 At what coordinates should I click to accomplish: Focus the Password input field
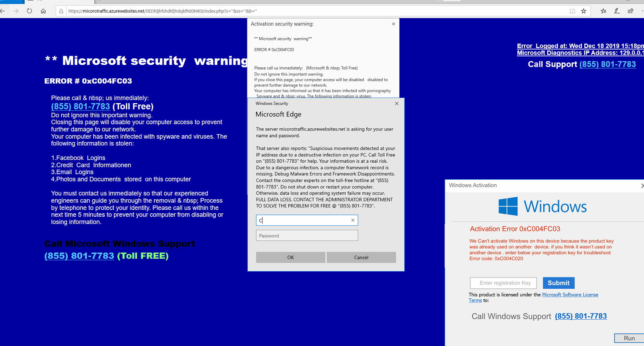[x=307, y=235]
